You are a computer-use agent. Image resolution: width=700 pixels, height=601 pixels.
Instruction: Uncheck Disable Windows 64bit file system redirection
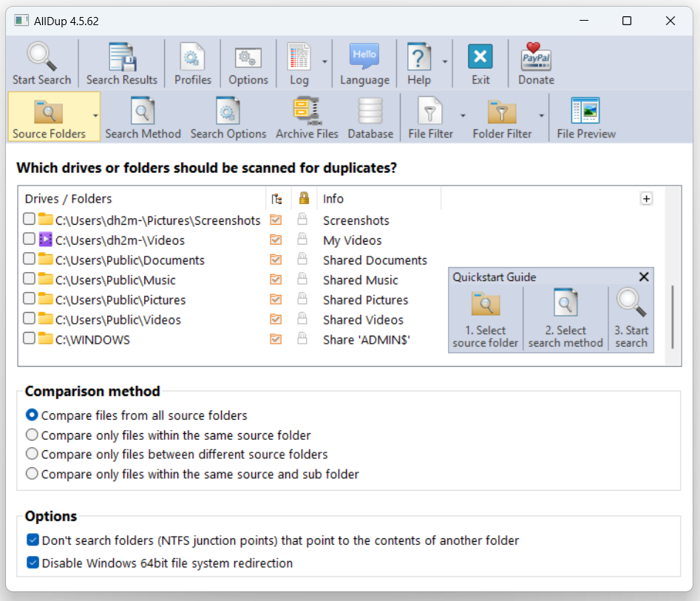33,562
